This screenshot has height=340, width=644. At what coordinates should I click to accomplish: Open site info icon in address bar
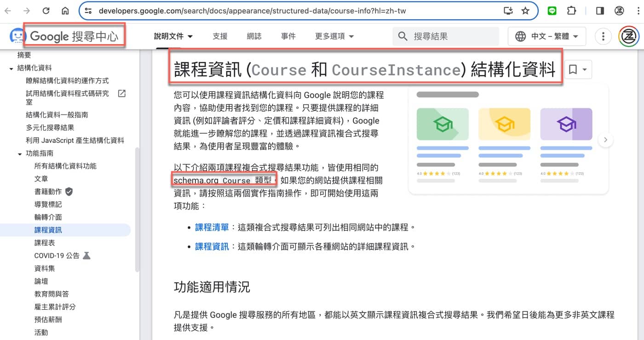89,11
